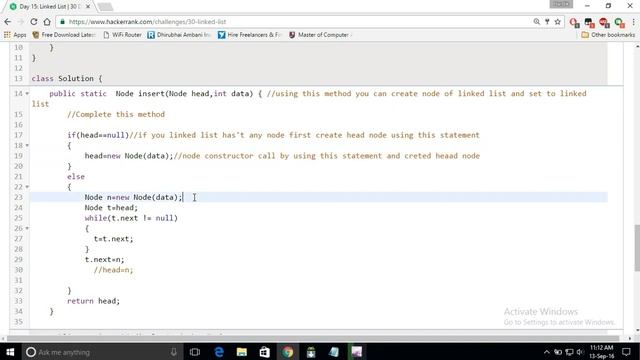Screen dimensions: 640x360
Task: Activate the Cortana microphone icon
Action: click(173, 352)
